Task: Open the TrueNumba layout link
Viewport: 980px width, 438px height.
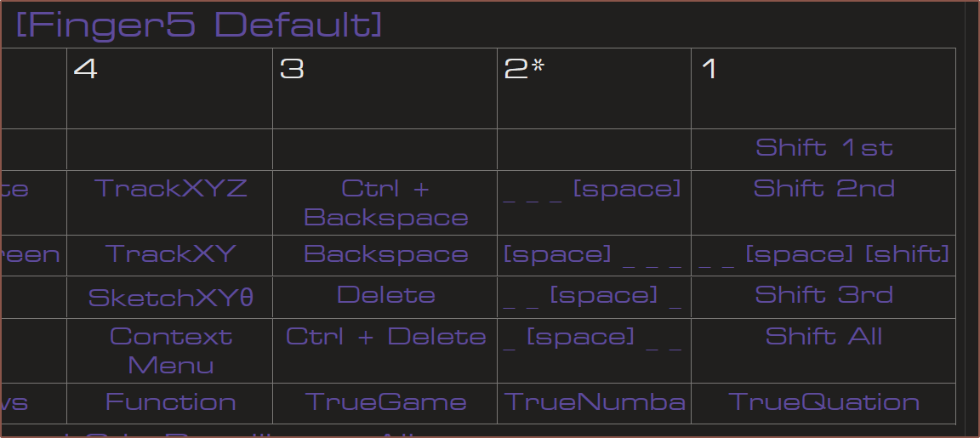Action: [595, 401]
